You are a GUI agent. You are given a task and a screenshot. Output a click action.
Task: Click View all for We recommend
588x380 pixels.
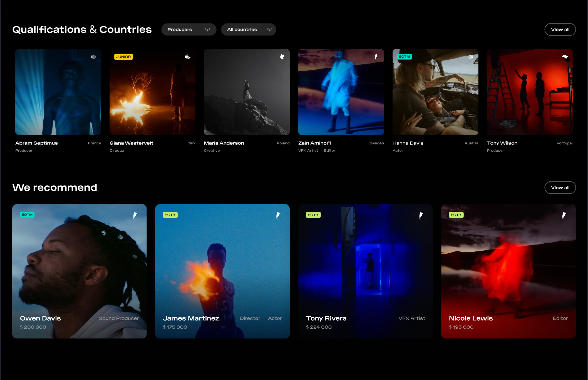coord(560,188)
